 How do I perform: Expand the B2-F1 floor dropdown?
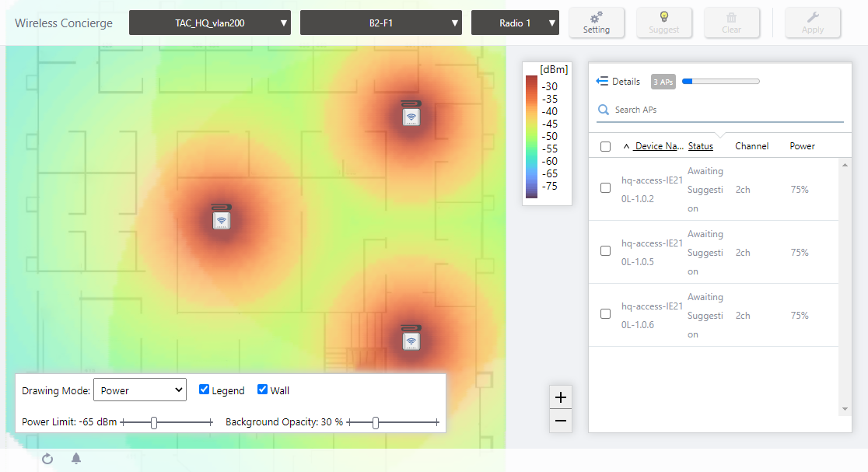click(381, 23)
